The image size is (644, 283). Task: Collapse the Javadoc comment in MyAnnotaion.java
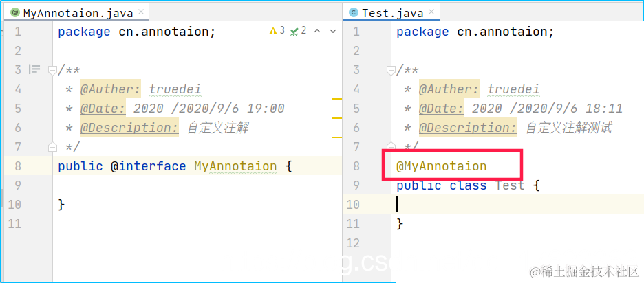52,70
